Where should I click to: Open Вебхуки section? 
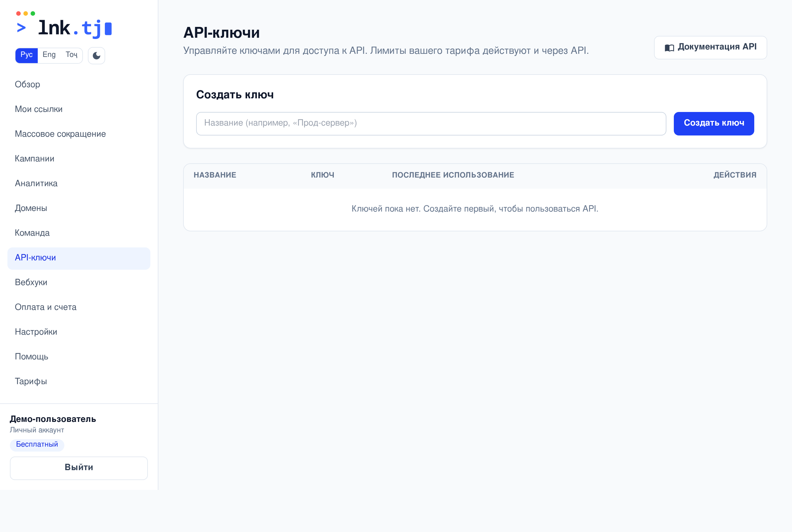pyautogui.click(x=79, y=283)
